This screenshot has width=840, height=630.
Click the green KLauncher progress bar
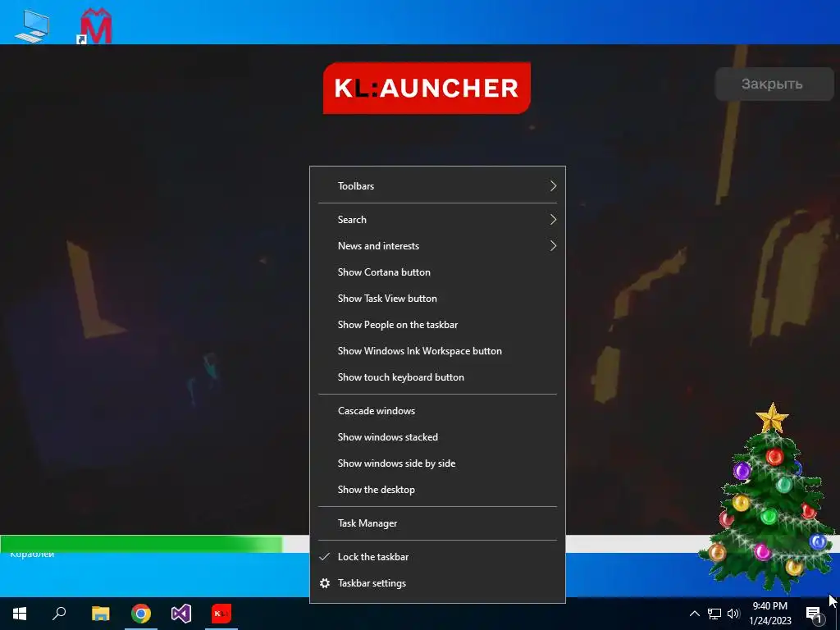[x=141, y=543]
